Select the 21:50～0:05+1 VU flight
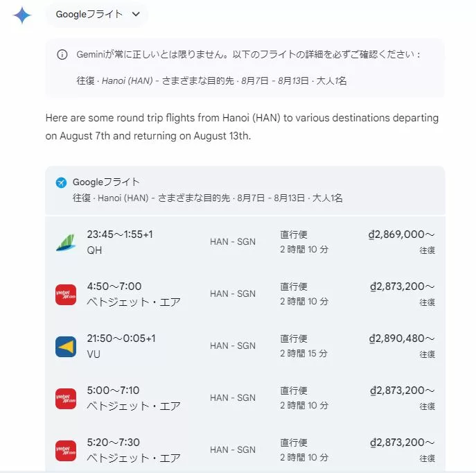 [x=245, y=346]
